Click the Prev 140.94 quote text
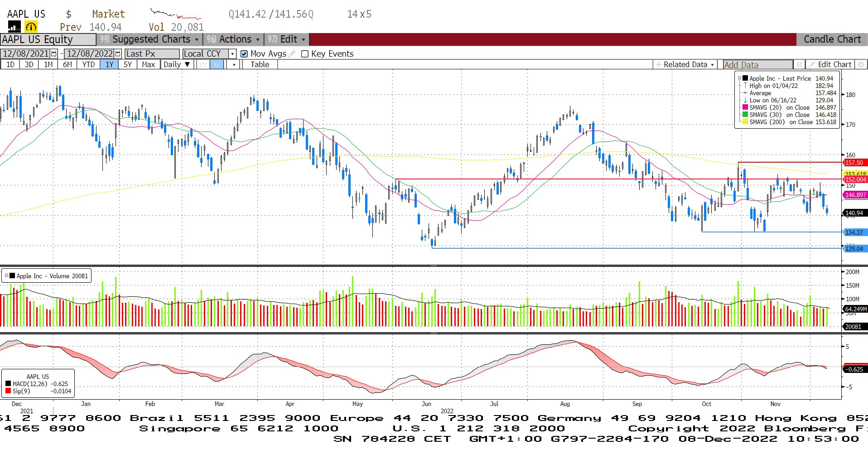Viewport: 868px width, 464px height. click(91, 27)
